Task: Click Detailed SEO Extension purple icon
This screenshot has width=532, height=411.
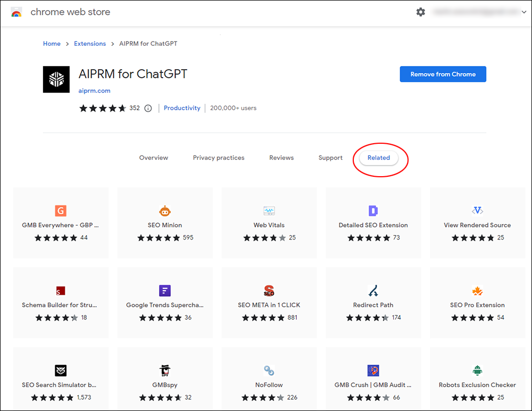Action: [373, 211]
